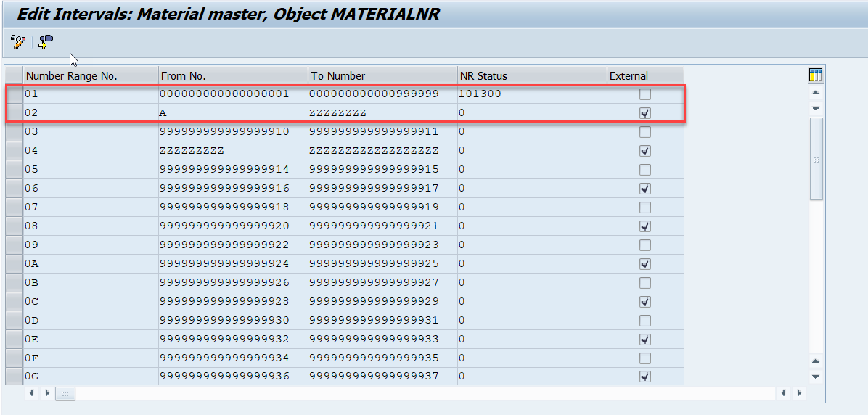Click leftmost arrow on bottom-left horizontal scrollbar

pyautogui.click(x=32, y=393)
